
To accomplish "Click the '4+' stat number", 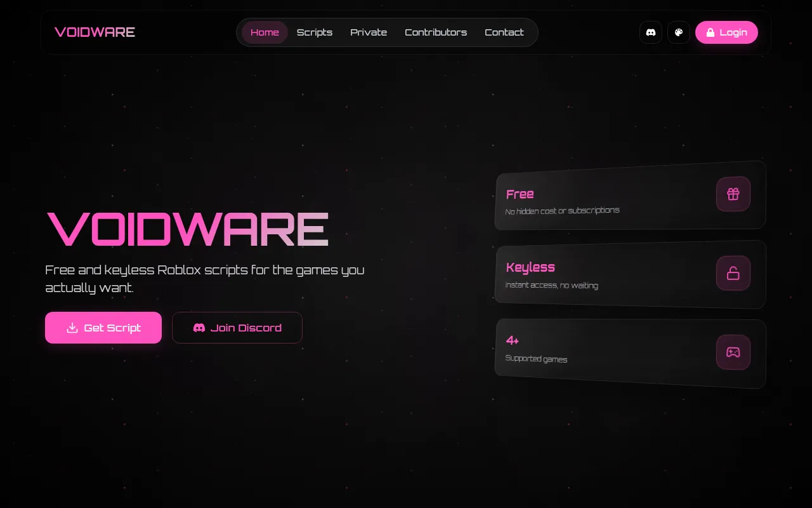I will point(513,340).
